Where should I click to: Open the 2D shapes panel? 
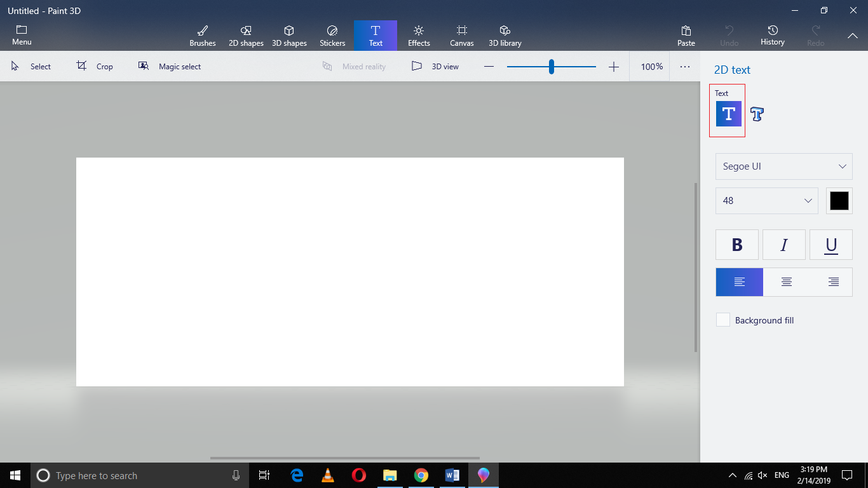click(246, 35)
